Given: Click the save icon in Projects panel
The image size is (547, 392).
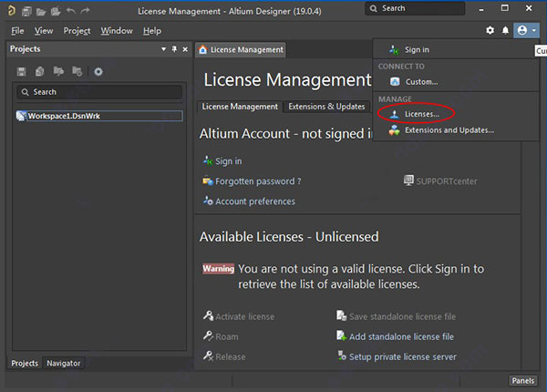Looking at the screenshot, I should (x=22, y=71).
